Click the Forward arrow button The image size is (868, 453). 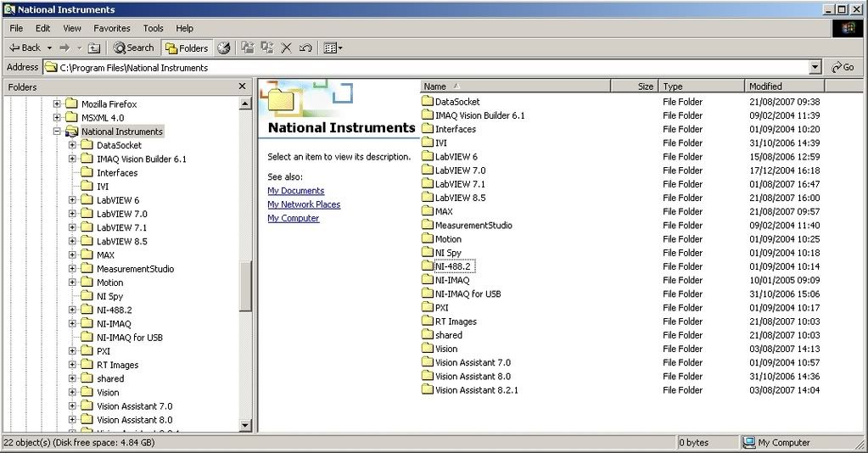(x=64, y=48)
